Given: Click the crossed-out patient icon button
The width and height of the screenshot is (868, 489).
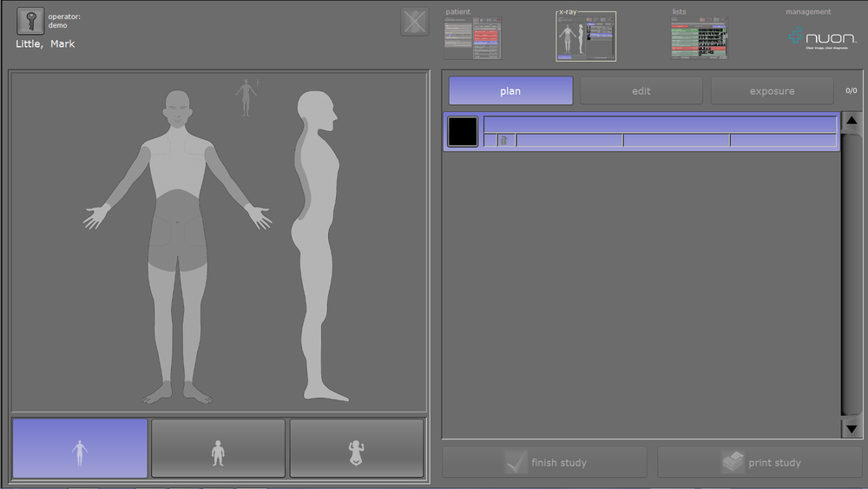Looking at the screenshot, I should 415,22.
